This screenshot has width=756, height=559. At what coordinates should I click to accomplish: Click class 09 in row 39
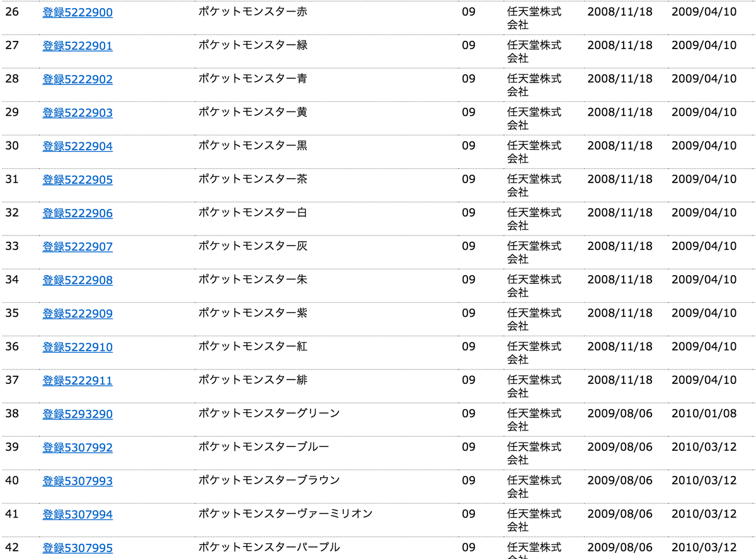(469, 446)
